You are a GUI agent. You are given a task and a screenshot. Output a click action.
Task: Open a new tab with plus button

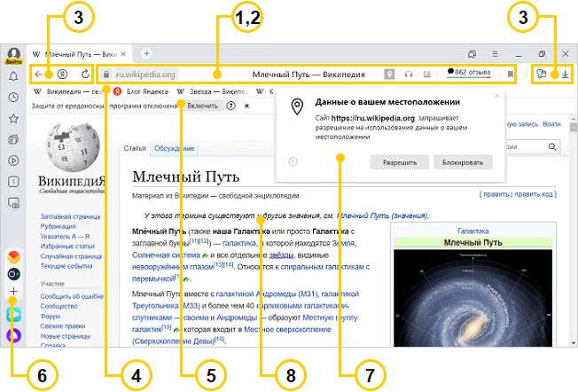[146, 54]
